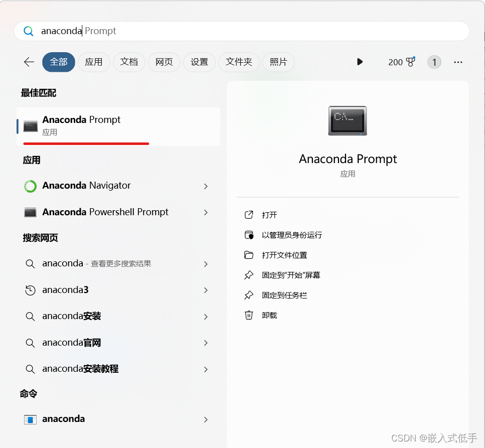Show more filters with the play arrow
The width and height of the screenshot is (485, 448).
(x=360, y=62)
